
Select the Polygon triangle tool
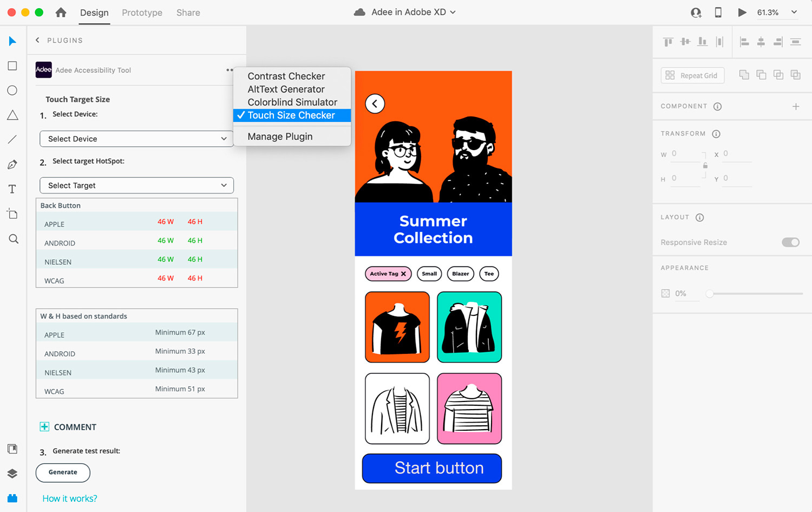point(12,115)
